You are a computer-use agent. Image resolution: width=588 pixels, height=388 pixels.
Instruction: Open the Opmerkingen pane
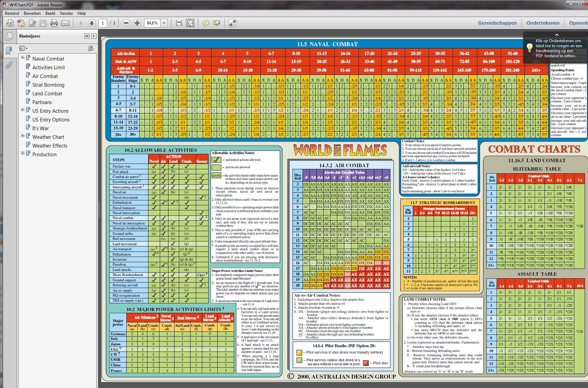pyautogui.click(x=578, y=23)
